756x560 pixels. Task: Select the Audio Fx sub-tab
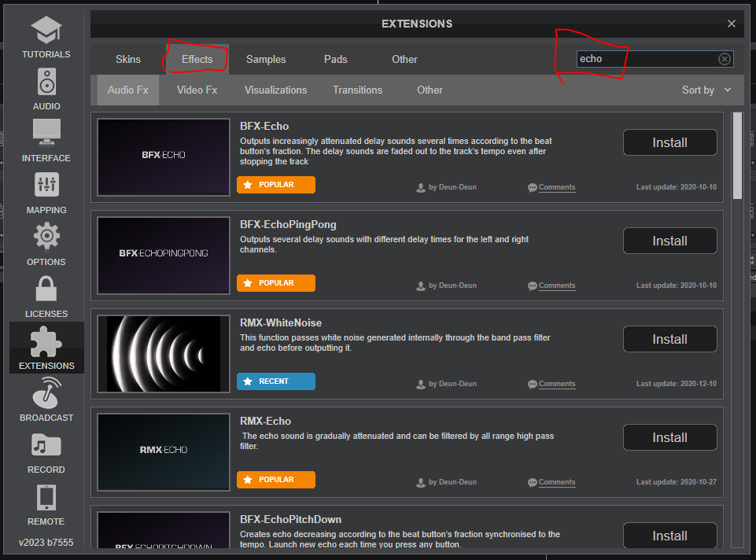(x=127, y=90)
